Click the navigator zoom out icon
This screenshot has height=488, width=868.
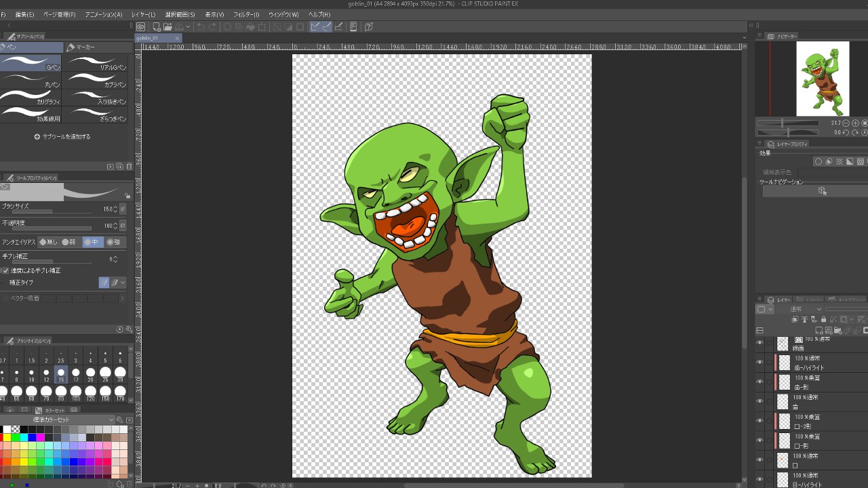[846, 123]
